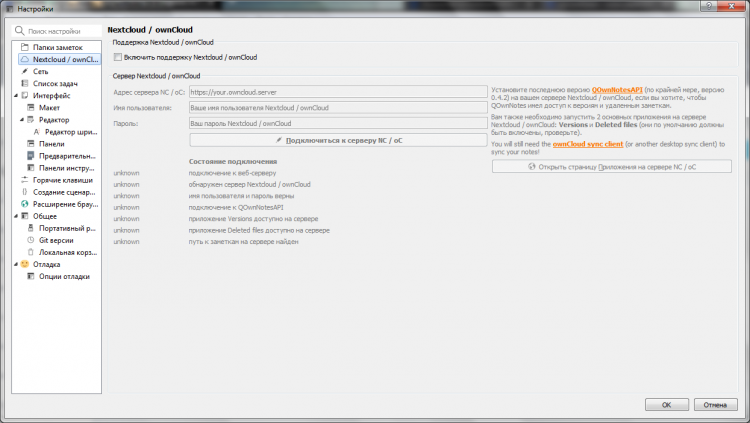Click the Note folders folder icon
750x423 pixels.
[25, 47]
